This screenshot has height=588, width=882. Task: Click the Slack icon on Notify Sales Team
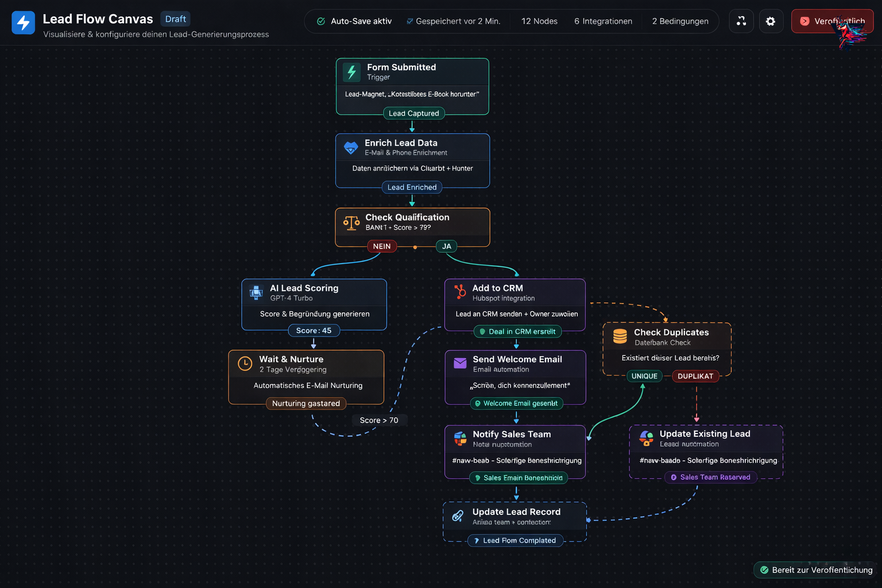pos(459,438)
